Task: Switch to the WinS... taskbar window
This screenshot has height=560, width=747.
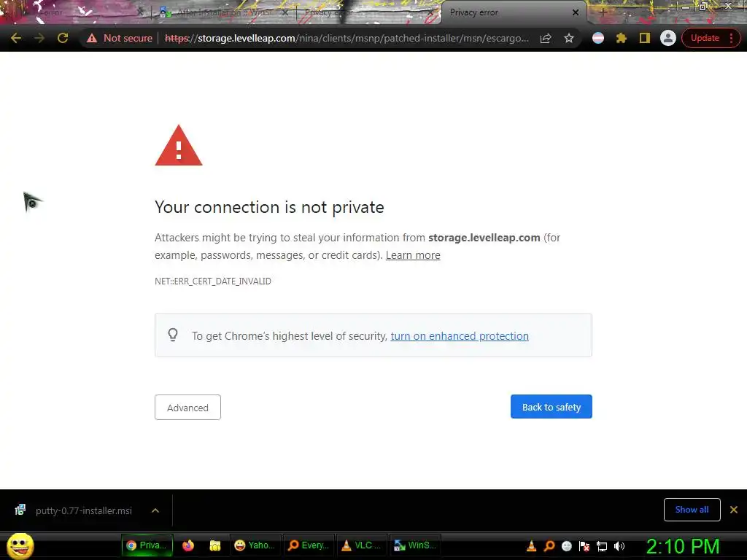Action: pos(415,545)
